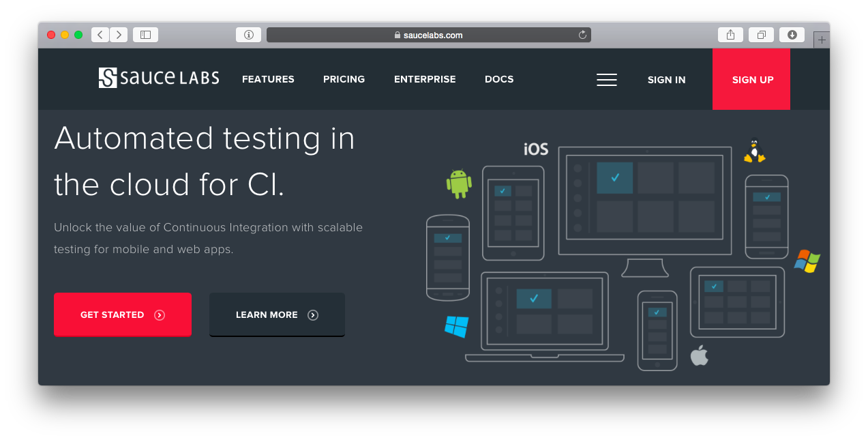This screenshot has width=868, height=440.
Task: Click the blue Windows 8 logo
Action: click(x=456, y=326)
